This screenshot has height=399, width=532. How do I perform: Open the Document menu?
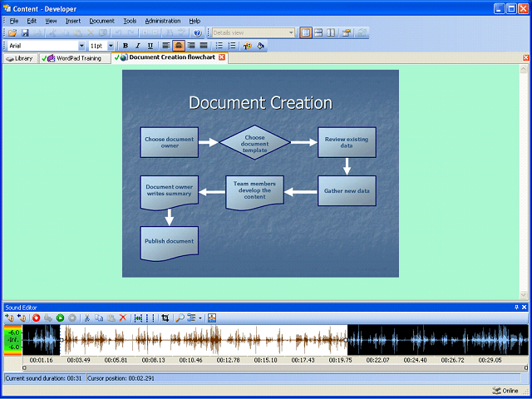101,21
